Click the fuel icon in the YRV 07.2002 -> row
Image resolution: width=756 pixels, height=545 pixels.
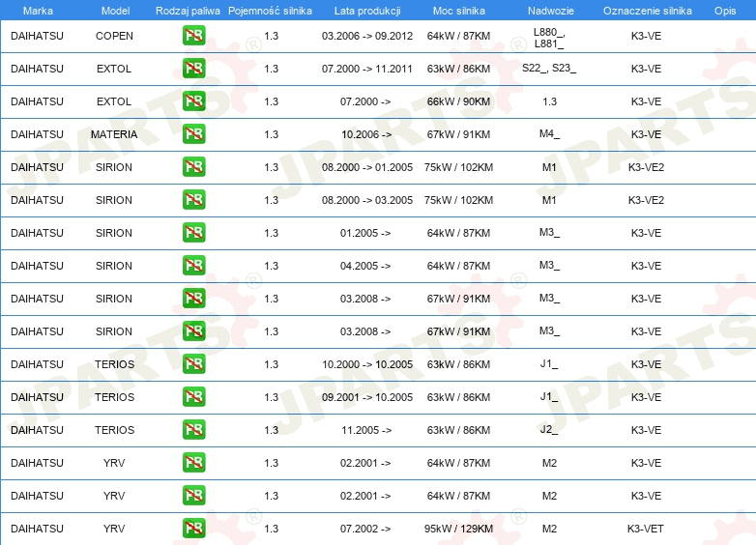193,529
